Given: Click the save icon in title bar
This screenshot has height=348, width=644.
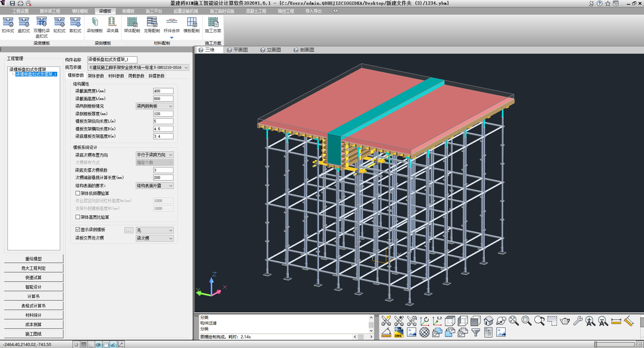Looking at the screenshot, I should coord(13,4).
